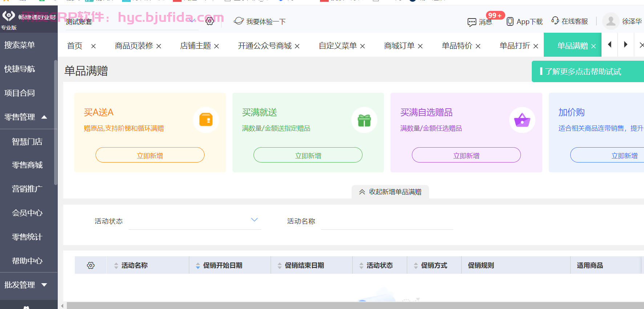Click the 在线客服 headset icon

pos(555,20)
